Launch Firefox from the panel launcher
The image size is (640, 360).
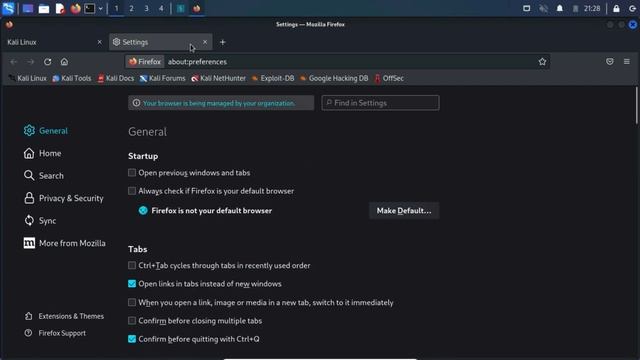[76, 8]
